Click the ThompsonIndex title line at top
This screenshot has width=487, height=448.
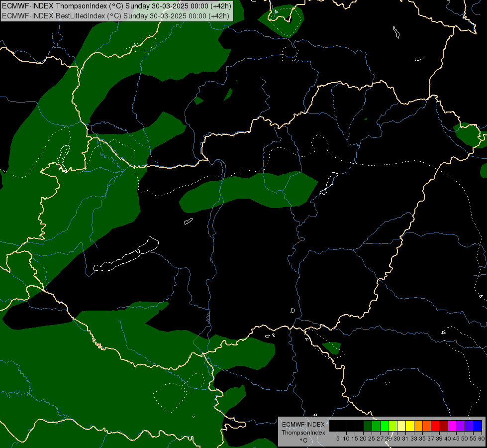pos(116,5)
